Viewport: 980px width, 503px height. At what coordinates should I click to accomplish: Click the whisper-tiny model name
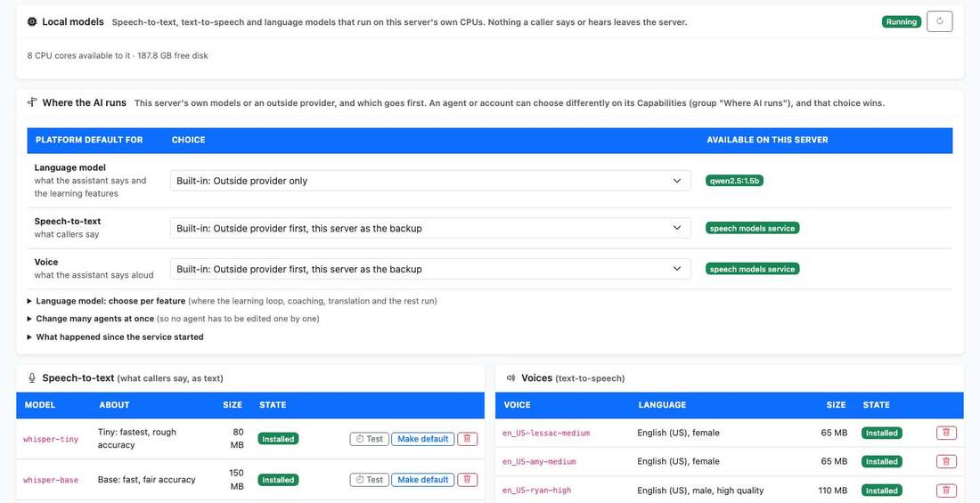pyautogui.click(x=51, y=439)
